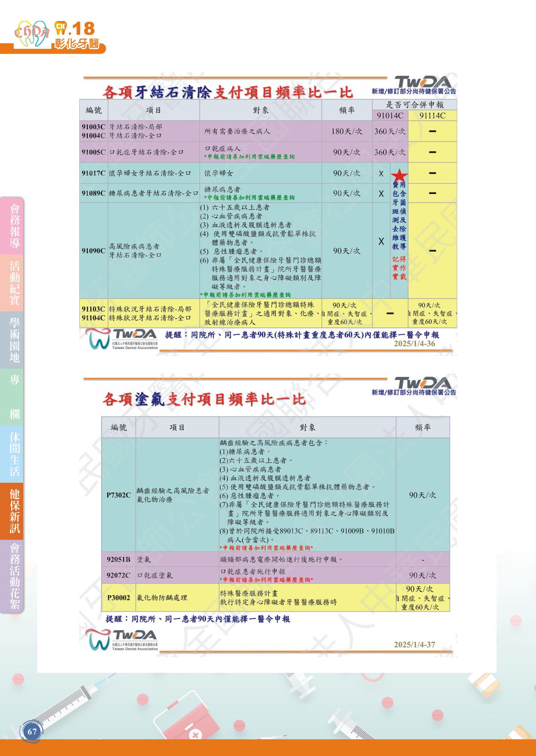
Task: Select the 91017C code cell
Action: (x=93, y=173)
